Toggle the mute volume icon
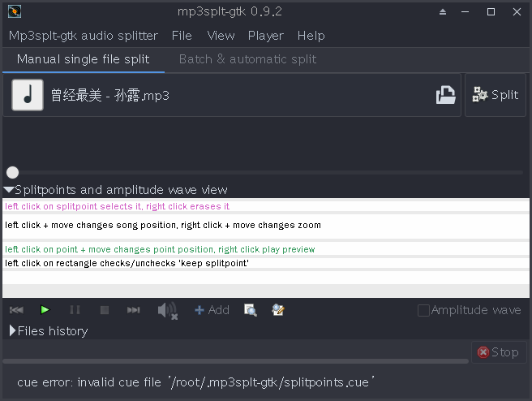Screen dimensions: 532x401 point(168,310)
